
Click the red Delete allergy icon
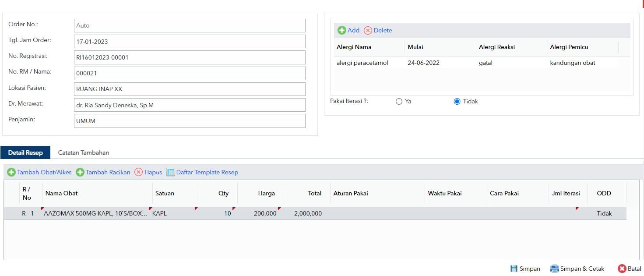368,30
